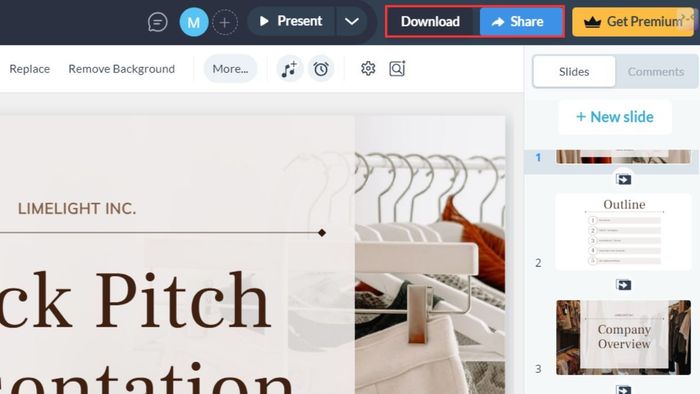Screen dimensions: 700x394
Task: Click the M user avatar
Action: pyautogui.click(x=194, y=22)
